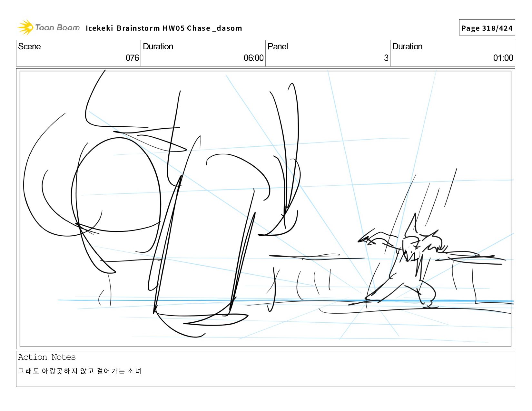532x411 pixels.
Task: Click scene number '076'
Action: pos(132,58)
